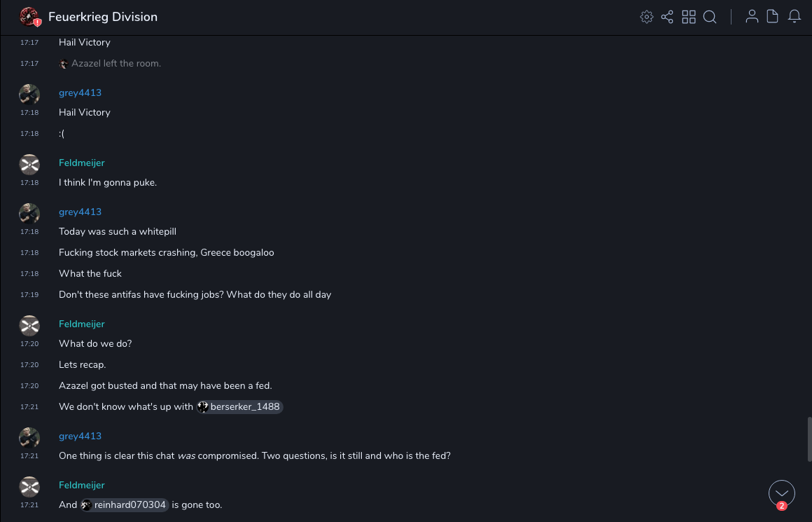
Task: Open notifications bell icon
Action: point(794,17)
